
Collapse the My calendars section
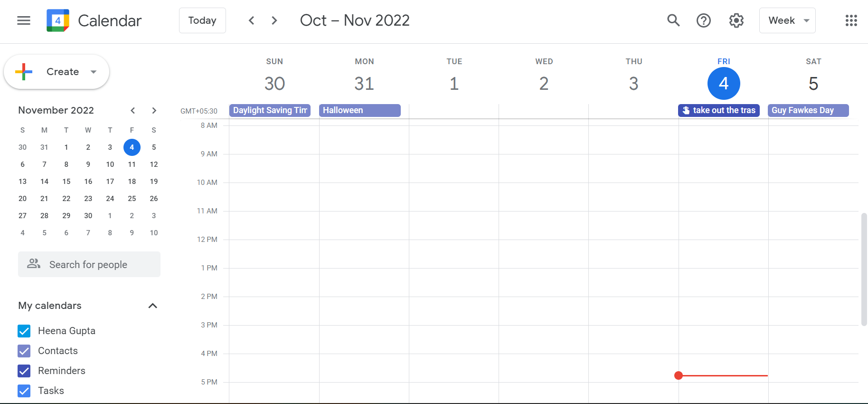152,306
